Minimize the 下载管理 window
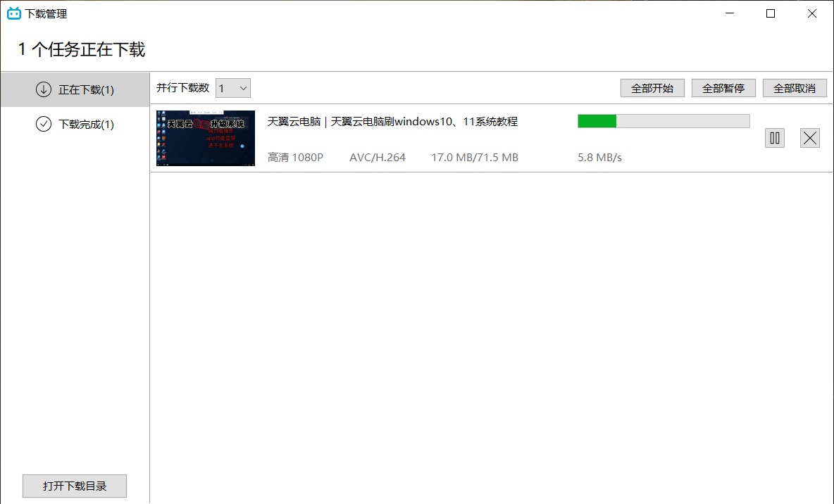The image size is (834, 504). 730,13
